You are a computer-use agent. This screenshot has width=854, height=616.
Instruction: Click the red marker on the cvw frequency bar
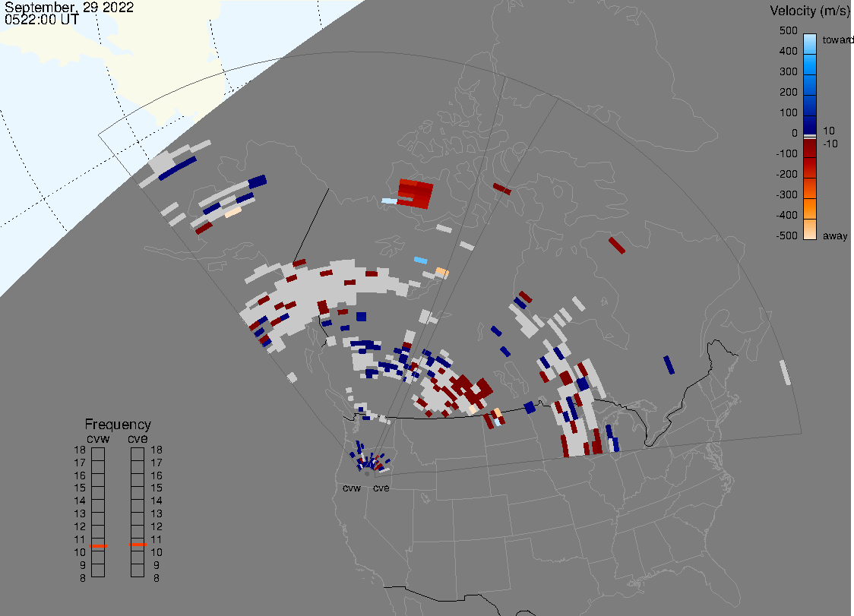pos(98,545)
